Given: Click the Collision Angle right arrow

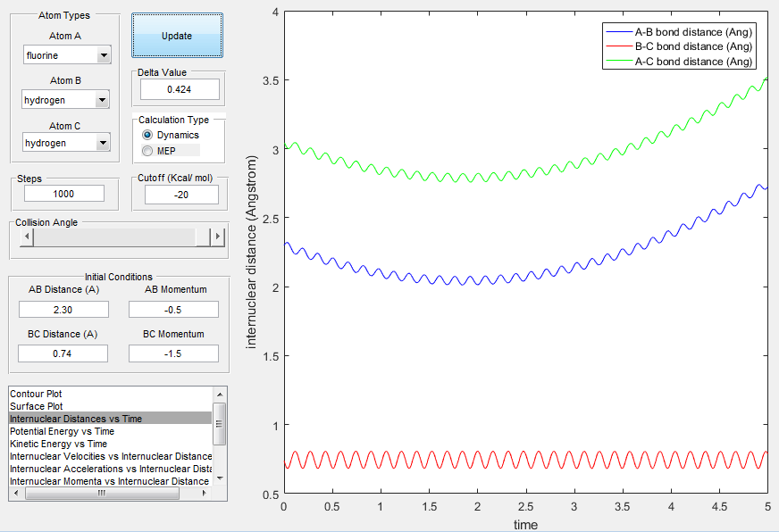Looking at the screenshot, I should tap(216, 237).
